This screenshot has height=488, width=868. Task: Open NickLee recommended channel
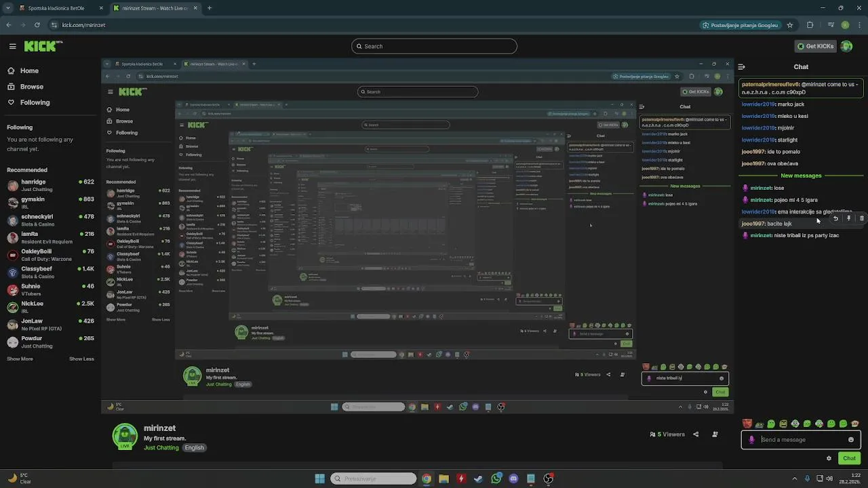pyautogui.click(x=50, y=307)
